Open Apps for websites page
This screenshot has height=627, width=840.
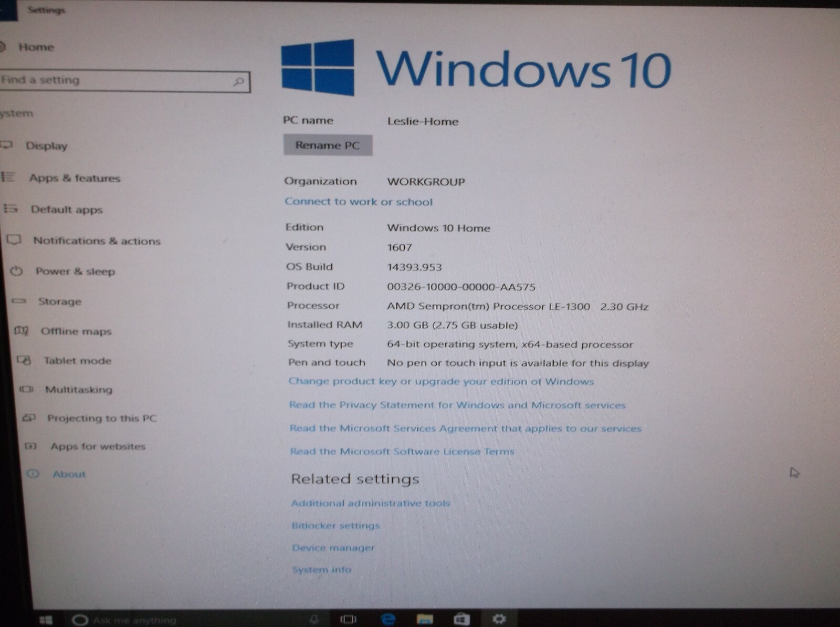tap(98, 446)
